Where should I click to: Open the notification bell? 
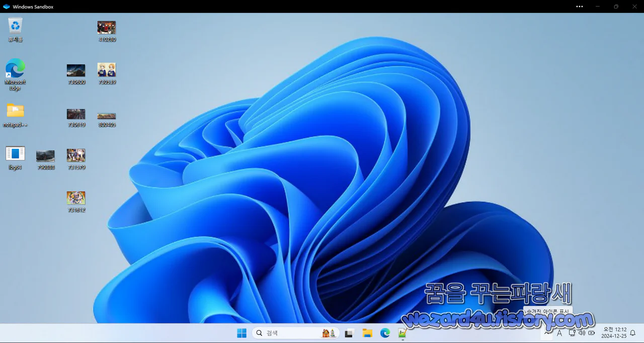pyautogui.click(x=633, y=333)
